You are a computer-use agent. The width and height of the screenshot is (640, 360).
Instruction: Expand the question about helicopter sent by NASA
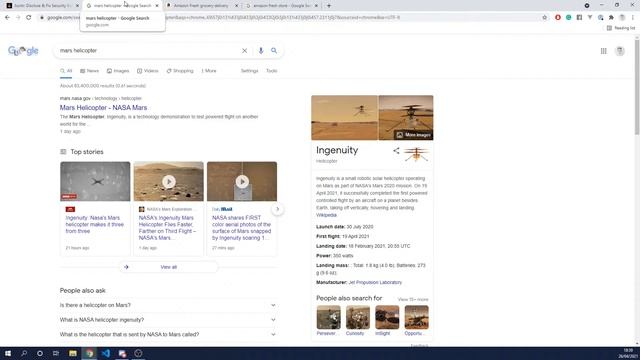point(168,334)
